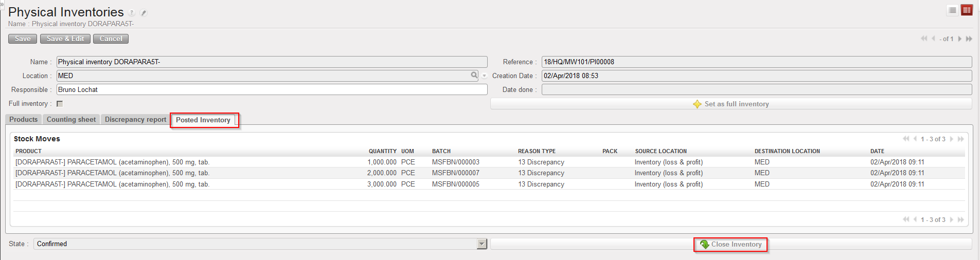Switch to list view icon
Image resolution: width=980 pixels, height=260 pixels.
(x=952, y=10)
